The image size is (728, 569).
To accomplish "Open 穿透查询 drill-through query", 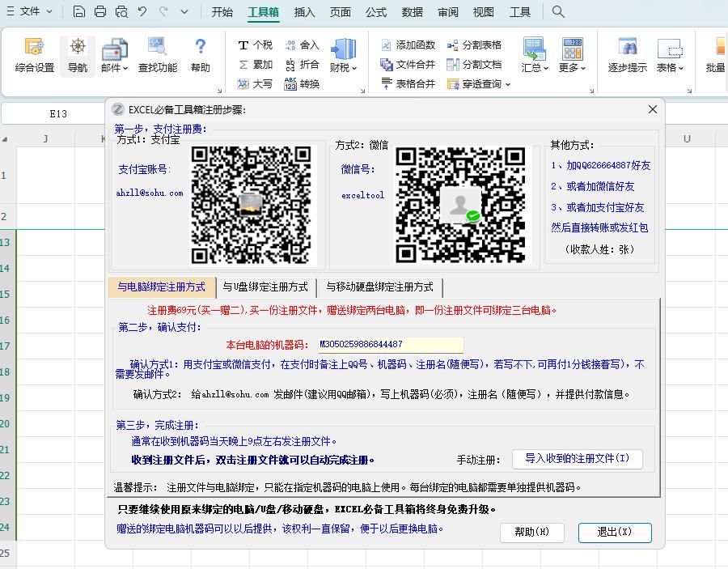I will [478, 84].
